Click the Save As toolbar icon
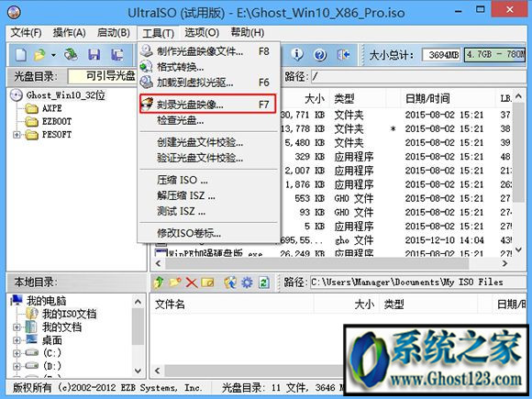 [117, 55]
